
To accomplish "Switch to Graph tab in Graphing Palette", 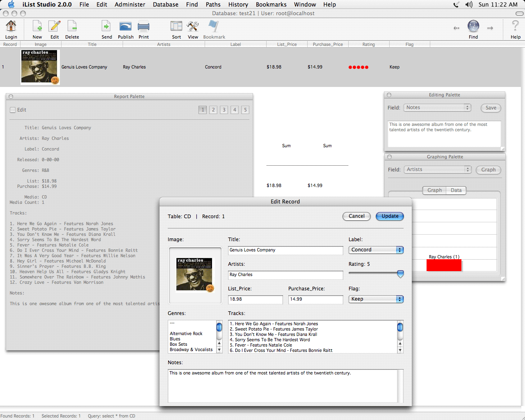I will (x=434, y=190).
